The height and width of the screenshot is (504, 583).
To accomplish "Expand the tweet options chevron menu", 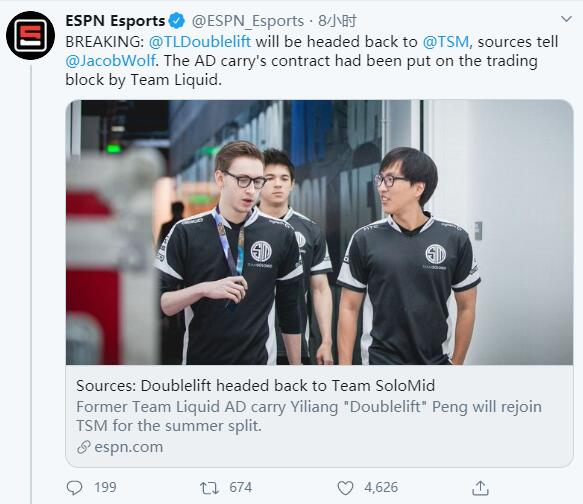I will coord(566,19).
